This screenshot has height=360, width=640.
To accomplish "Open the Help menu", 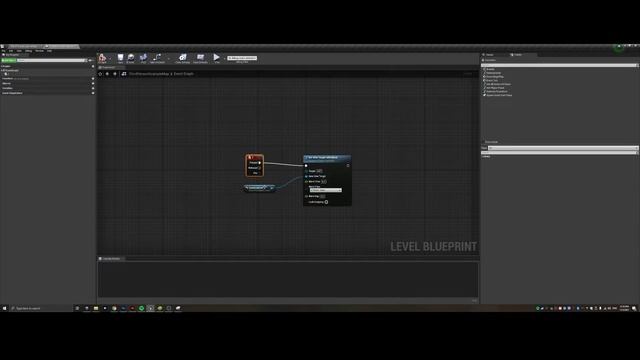I will pos(49,51).
